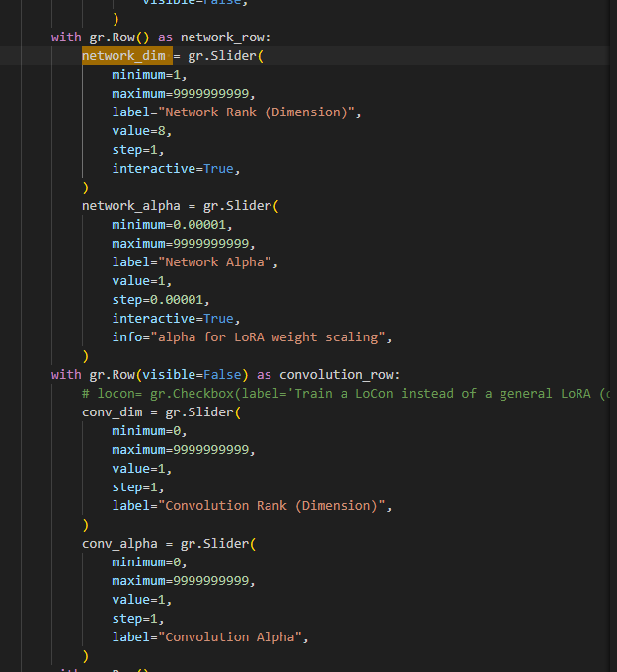Viewport: 617px width, 672px height.
Task: Click the "alpha for LoRA weight scaling" info string
Action: click(x=268, y=337)
